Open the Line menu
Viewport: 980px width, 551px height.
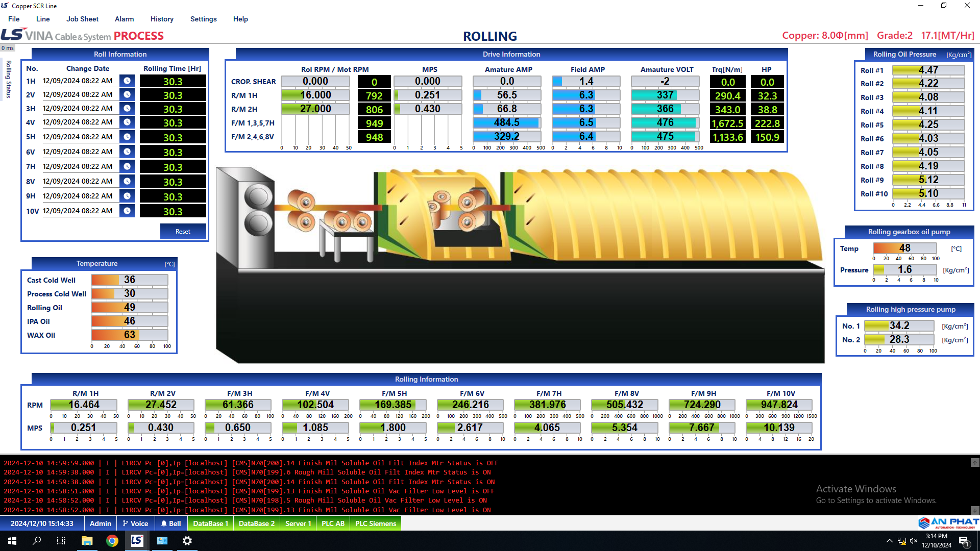43,19
